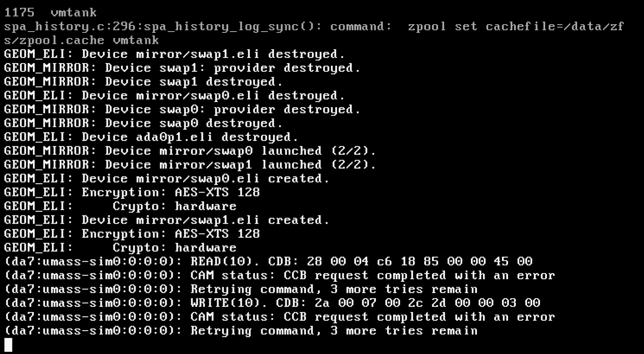This screenshot has height=354, width=644.
Task: Click the blinking block cursor at the bottom
Action: (x=8, y=345)
